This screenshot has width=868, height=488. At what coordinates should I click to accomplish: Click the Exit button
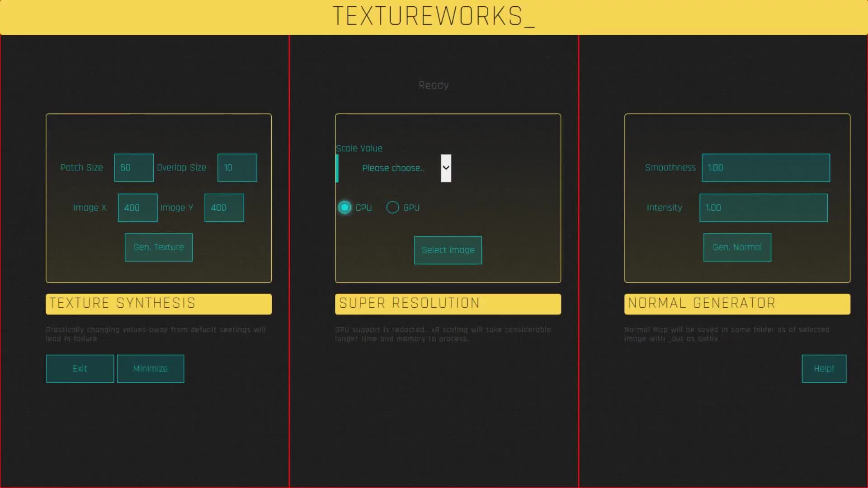(80, 369)
